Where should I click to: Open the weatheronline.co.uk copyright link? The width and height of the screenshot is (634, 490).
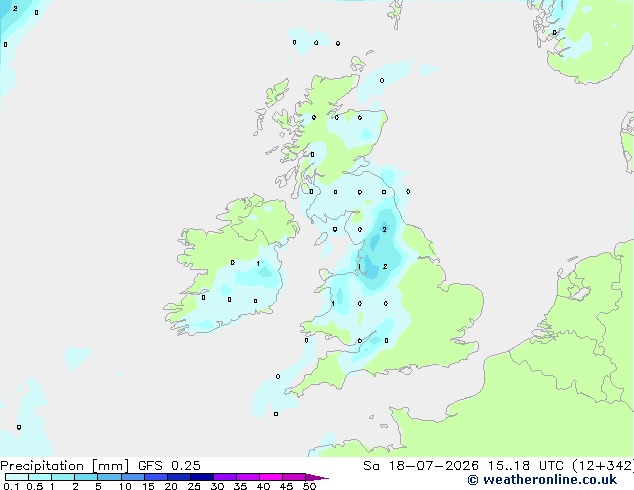coord(542,480)
